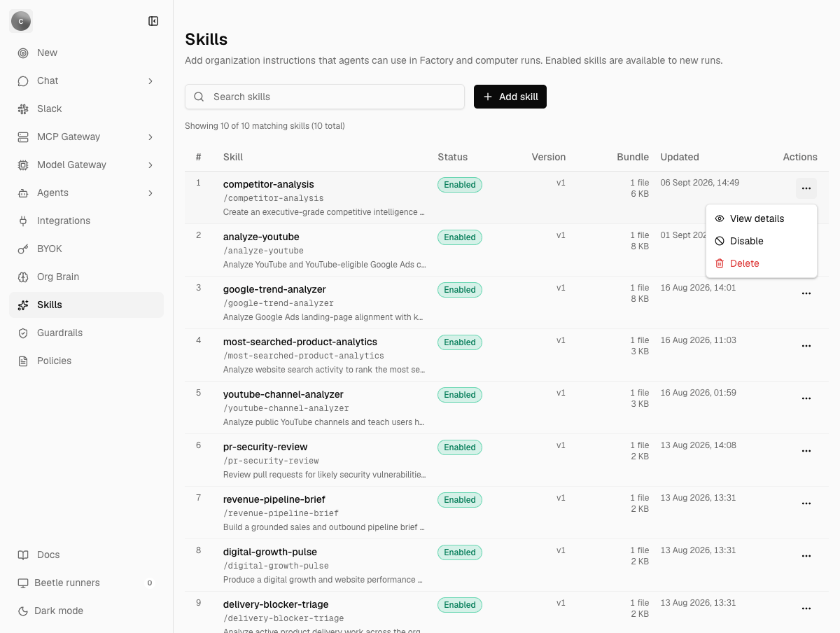Click the user avatar icon labeled C
The image size is (840, 633).
click(x=21, y=21)
